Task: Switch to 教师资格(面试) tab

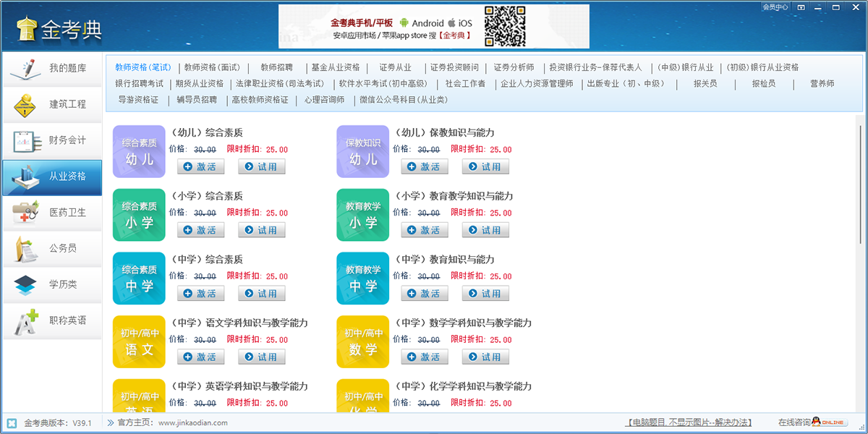Action: click(x=212, y=67)
